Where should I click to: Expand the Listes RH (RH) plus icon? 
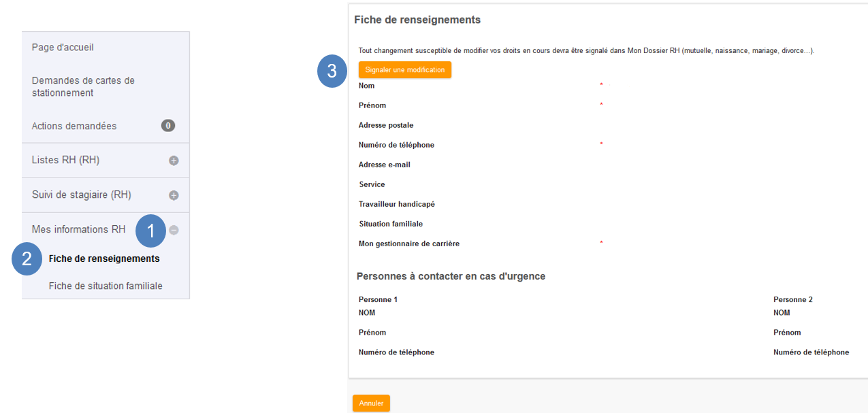tap(174, 161)
